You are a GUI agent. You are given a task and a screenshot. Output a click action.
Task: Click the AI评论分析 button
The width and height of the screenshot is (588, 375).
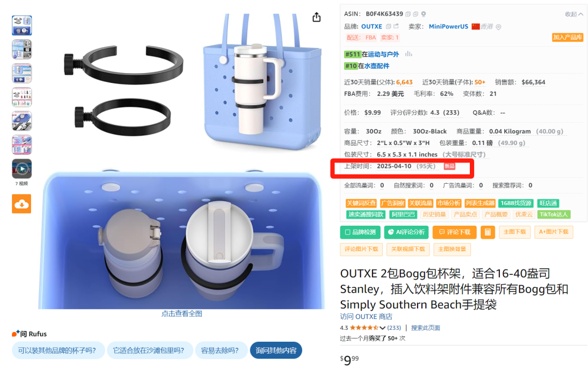pyautogui.click(x=406, y=232)
